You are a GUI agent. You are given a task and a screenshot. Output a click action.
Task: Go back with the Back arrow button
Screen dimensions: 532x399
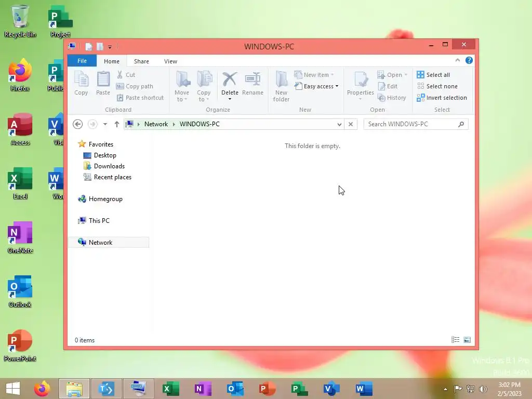point(78,124)
